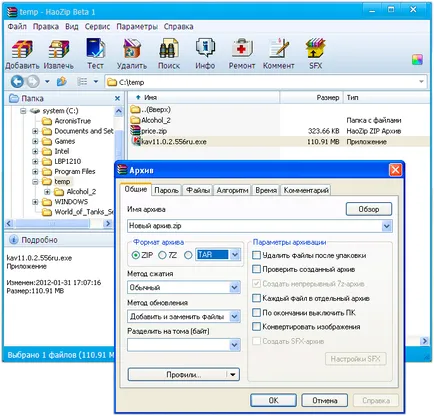Switch to the Комментарий tab
This screenshot has height=416, width=434.
pyautogui.click(x=306, y=190)
